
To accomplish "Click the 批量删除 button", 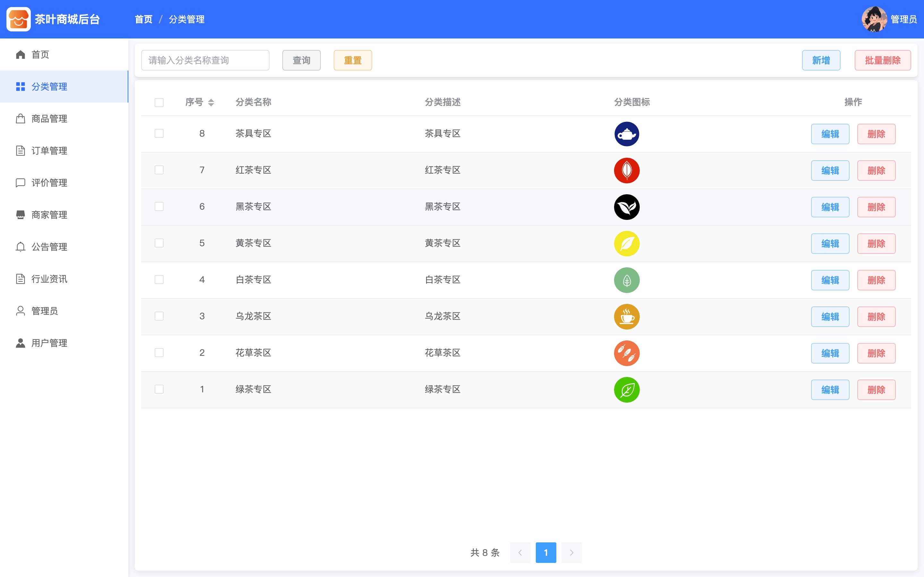I will pos(882,60).
